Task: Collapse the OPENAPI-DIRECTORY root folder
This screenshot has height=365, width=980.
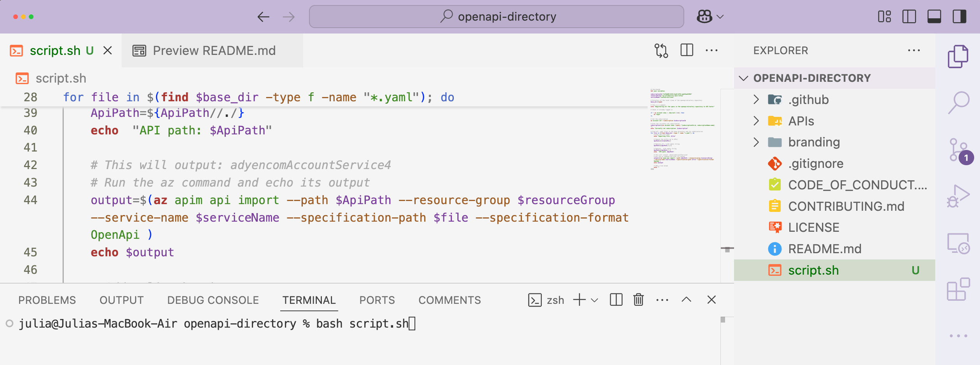Action: (834, 78)
